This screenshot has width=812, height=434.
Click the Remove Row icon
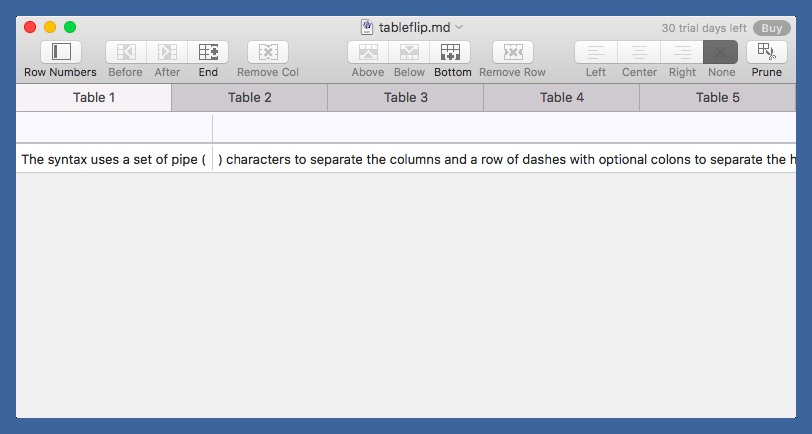[512, 52]
